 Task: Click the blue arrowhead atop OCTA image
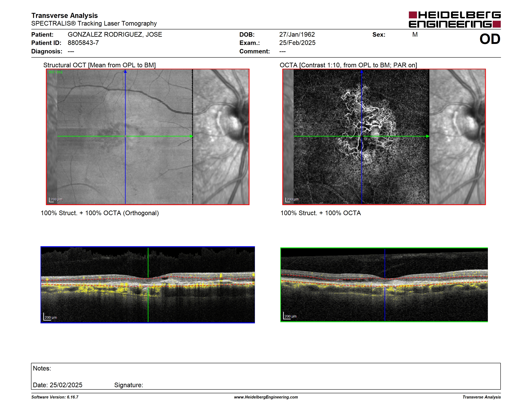pos(362,72)
